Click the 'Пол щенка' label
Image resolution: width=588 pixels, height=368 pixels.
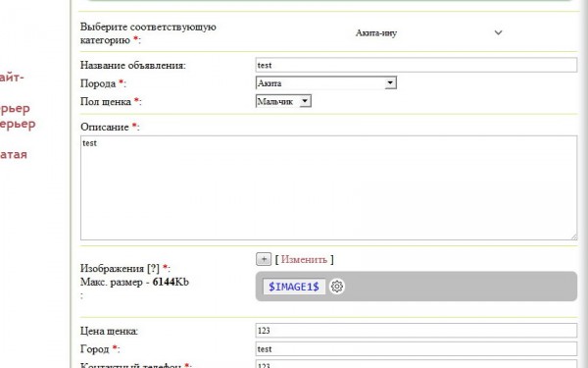[x=106, y=101]
